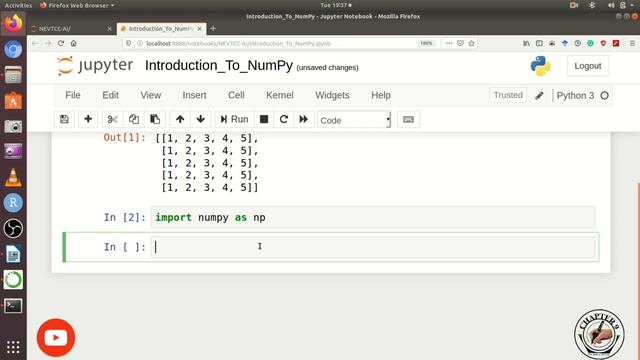The width and height of the screenshot is (640, 360).
Task: Open the View menu
Action: pyautogui.click(x=151, y=95)
